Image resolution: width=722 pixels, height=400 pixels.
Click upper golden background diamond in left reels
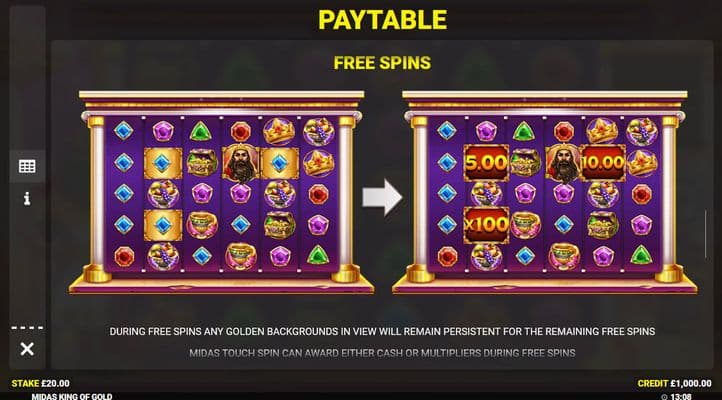(x=163, y=163)
